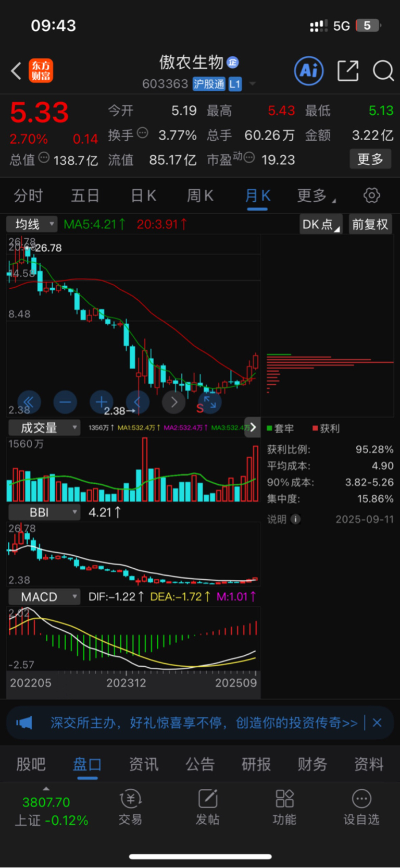Screen dimensions: 400x868
Task: Open chart settings gear icon
Action: (371, 195)
